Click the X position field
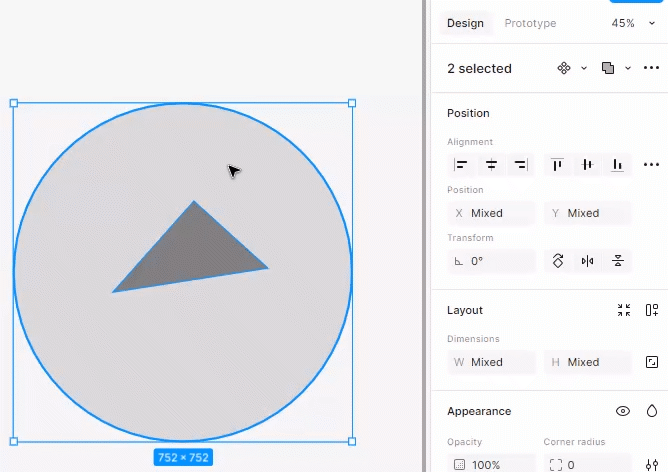The height and width of the screenshot is (472, 668). click(x=492, y=213)
